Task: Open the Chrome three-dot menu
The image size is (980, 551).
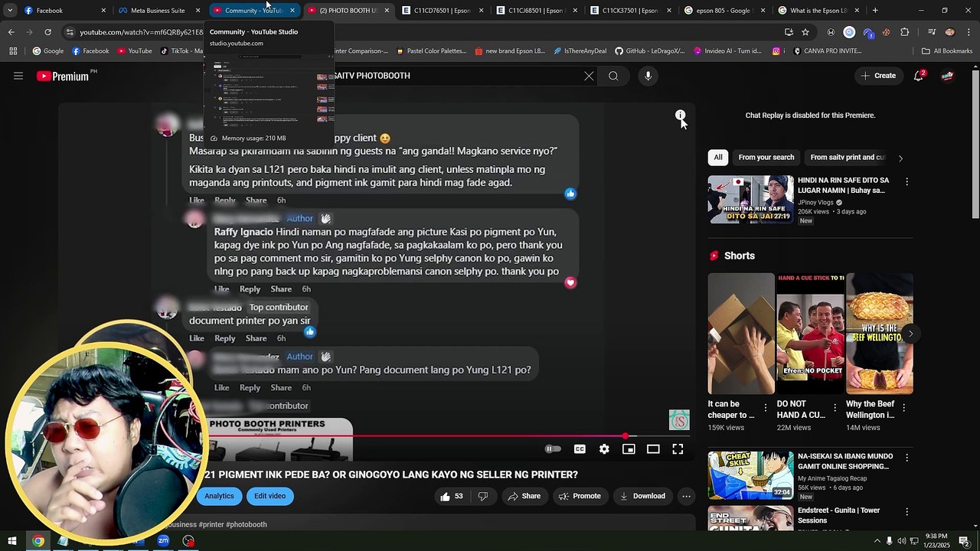Action: [969, 32]
